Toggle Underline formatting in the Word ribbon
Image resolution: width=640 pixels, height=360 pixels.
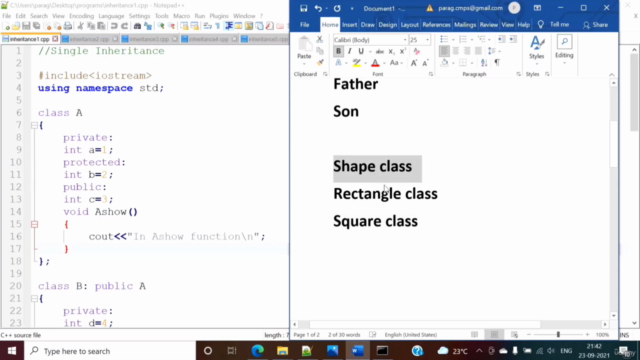click(x=361, y=51)
